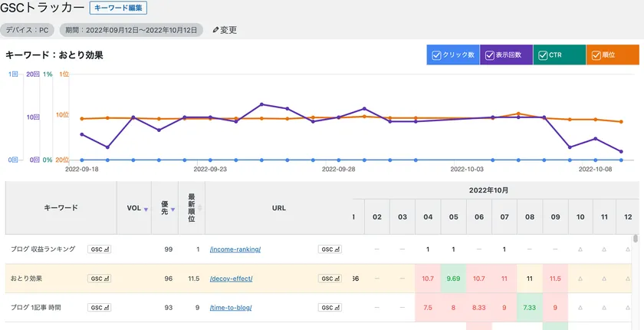This screenshot has height=330, width=644.
Task: Open the /decoy-effect/ link
Action: (x=231, y=279)
